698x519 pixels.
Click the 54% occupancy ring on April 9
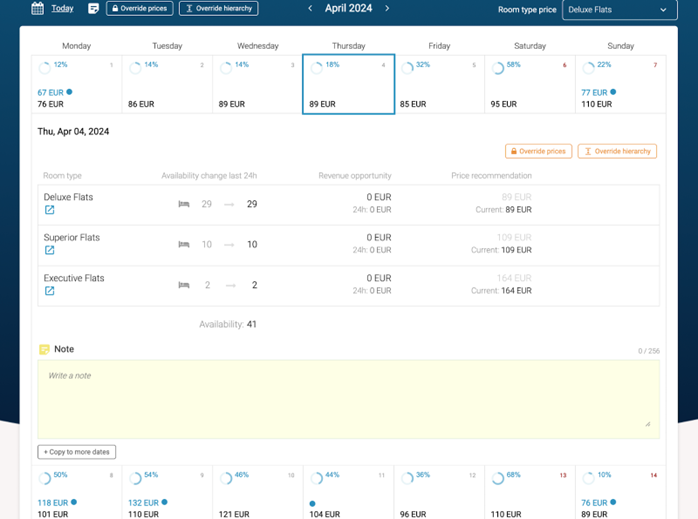click(135, 478)
